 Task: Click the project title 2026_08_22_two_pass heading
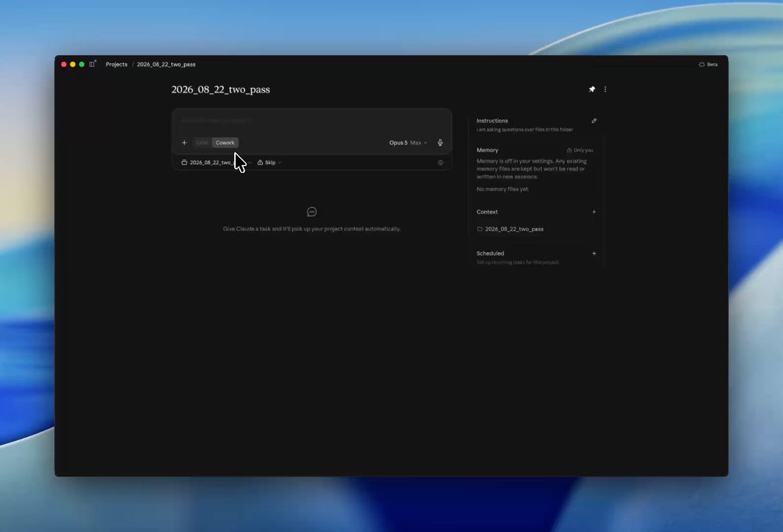pyautogui.click(x=221, y=89)
